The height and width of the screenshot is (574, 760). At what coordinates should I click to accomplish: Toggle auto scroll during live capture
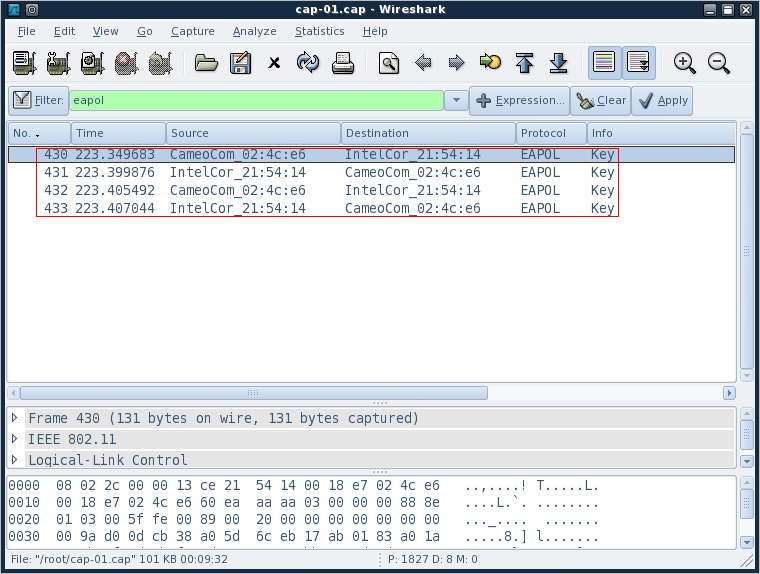click(x=638, y=63)
